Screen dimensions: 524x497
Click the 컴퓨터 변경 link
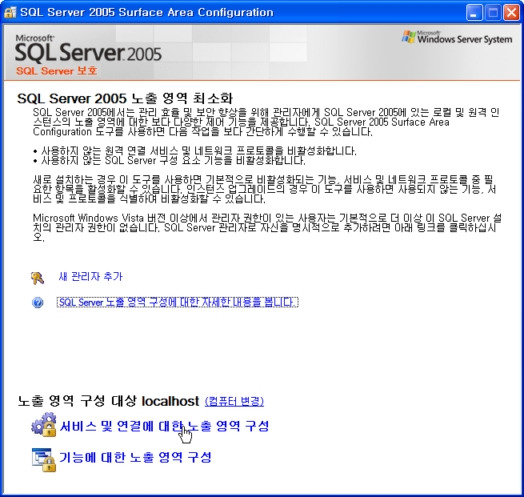click(234, 401)
